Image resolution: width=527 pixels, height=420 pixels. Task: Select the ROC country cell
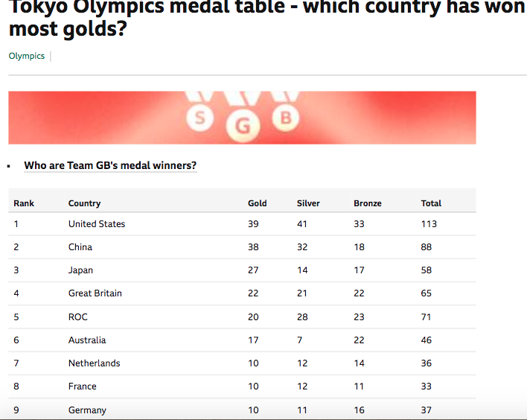coord(78,316)
